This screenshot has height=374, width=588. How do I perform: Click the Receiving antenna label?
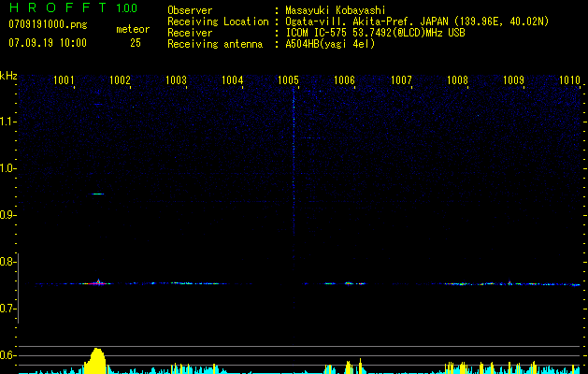click(x=215, y=44)
